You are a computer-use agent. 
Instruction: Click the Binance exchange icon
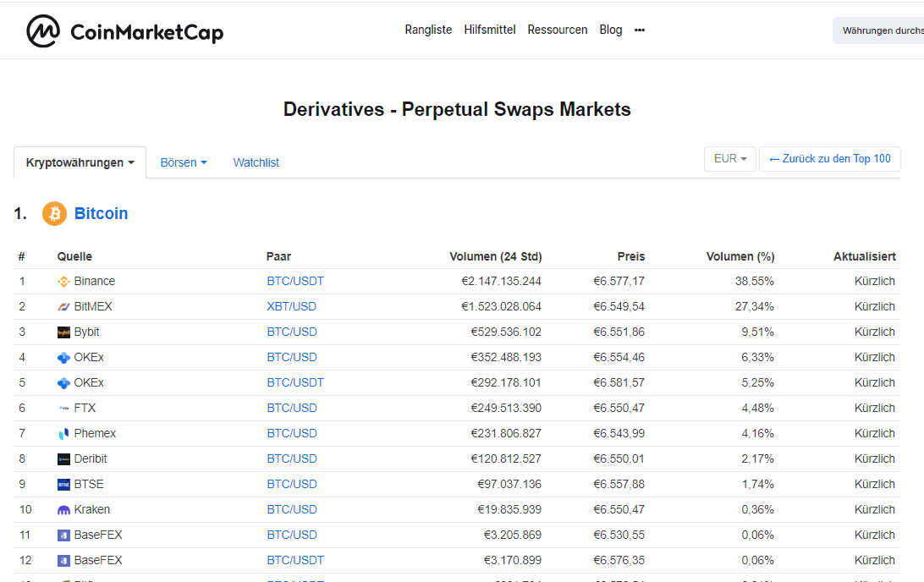[63, 282]
